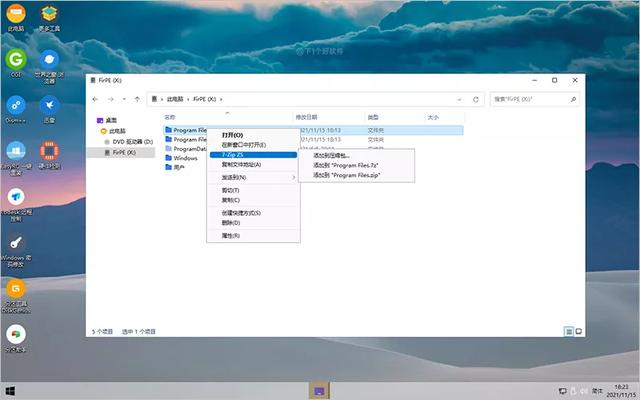
Task: Open the 迅雷 desktop icon
Action: [49, 106]
